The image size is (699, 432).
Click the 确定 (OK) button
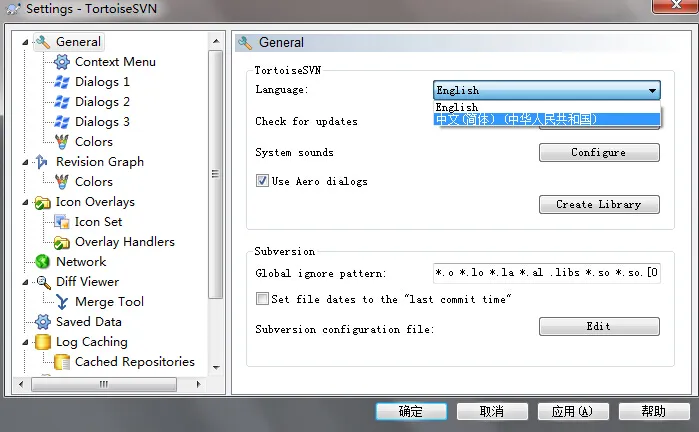(x=411, y=411)
